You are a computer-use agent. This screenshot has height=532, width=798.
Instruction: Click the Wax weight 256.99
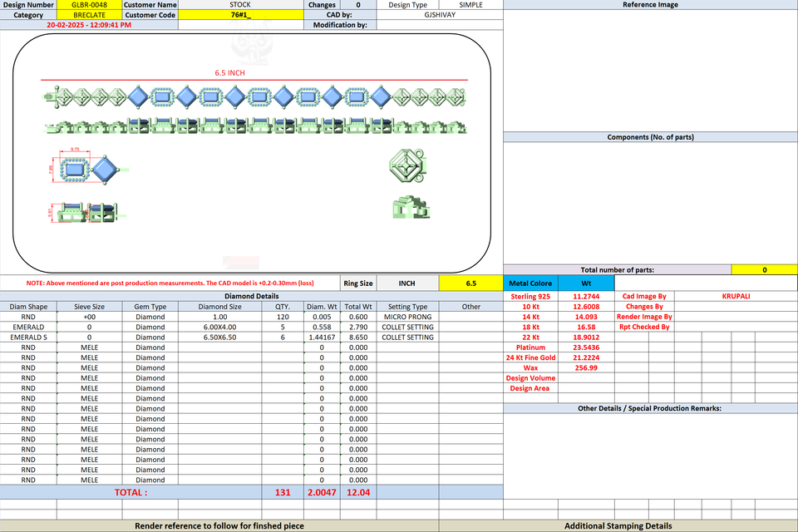point(586,367)
